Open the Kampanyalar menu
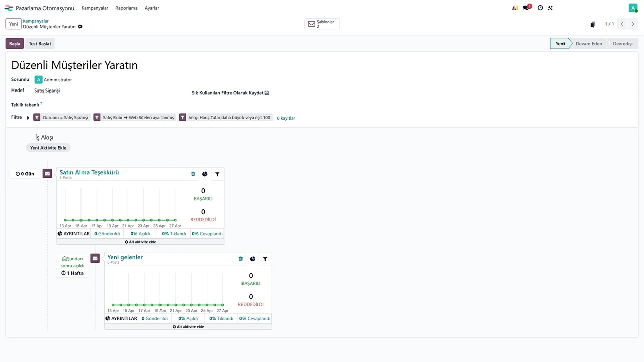The height and width of the screenshot is (362, 644). [95, 8]
